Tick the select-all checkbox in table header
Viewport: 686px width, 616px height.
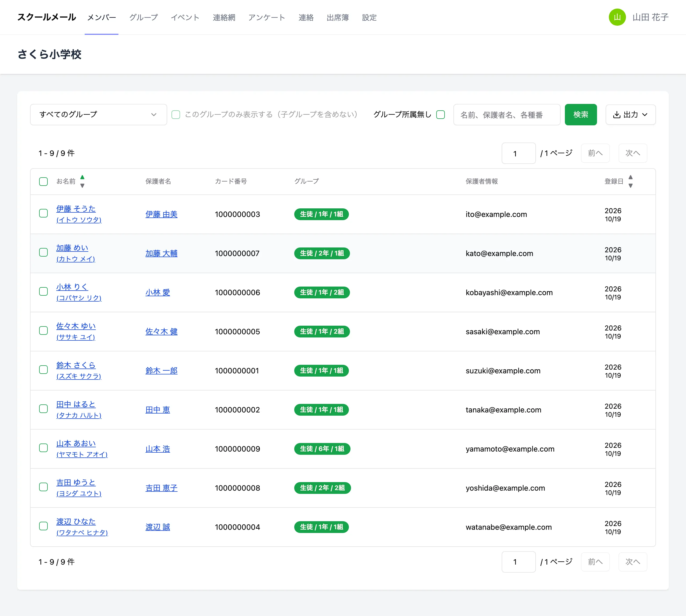43,181
